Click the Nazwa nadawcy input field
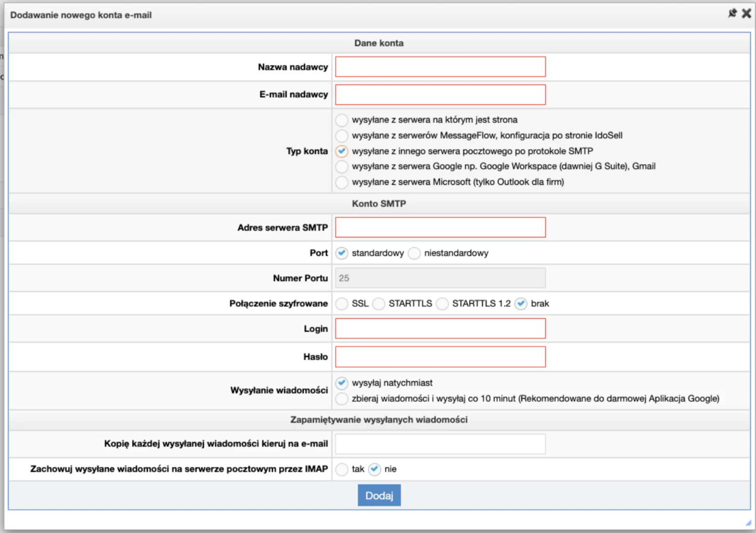756x533 pixels. coord(440,67)
